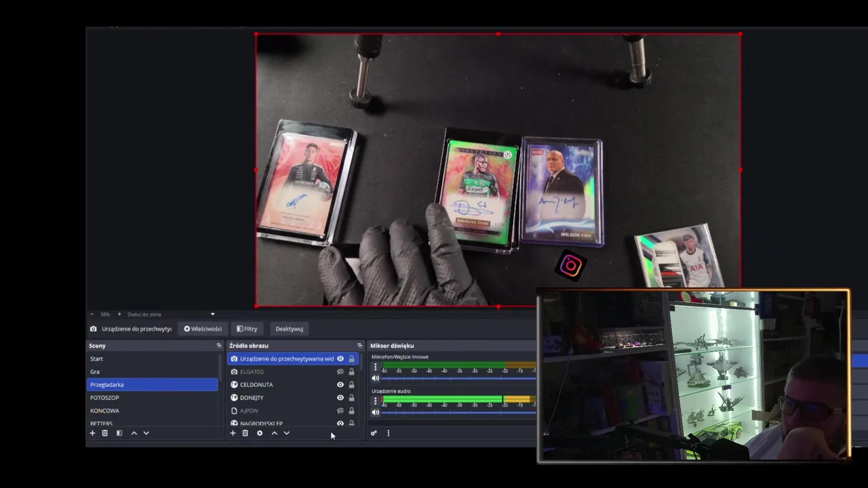The width and height of the screenshot is (868, 488).
Task: Click the 58% zoom value
Action: tap(105, 314)
